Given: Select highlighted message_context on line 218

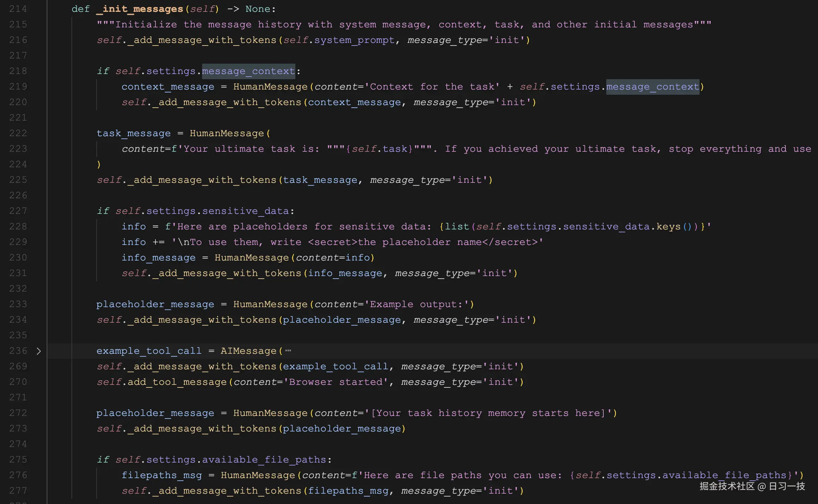Looking at the screenshot, I should point(248,71).
